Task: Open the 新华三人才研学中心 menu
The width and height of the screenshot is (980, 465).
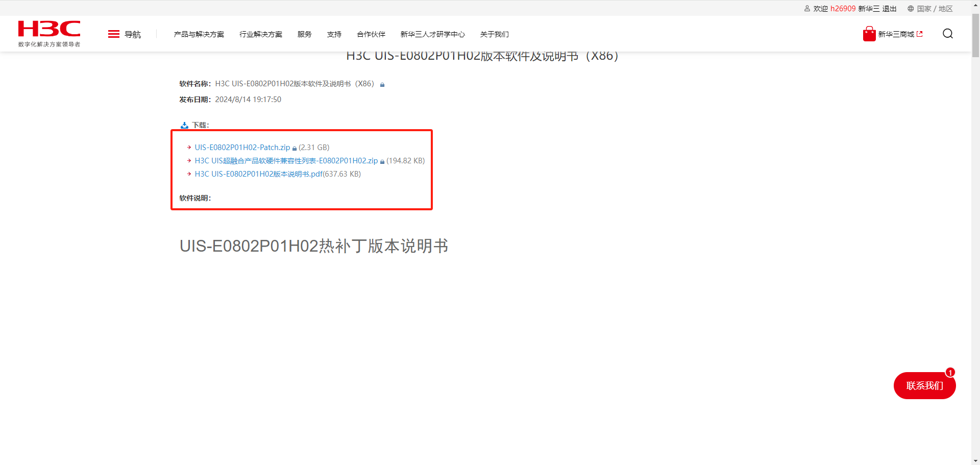Action: coord(433,34)
